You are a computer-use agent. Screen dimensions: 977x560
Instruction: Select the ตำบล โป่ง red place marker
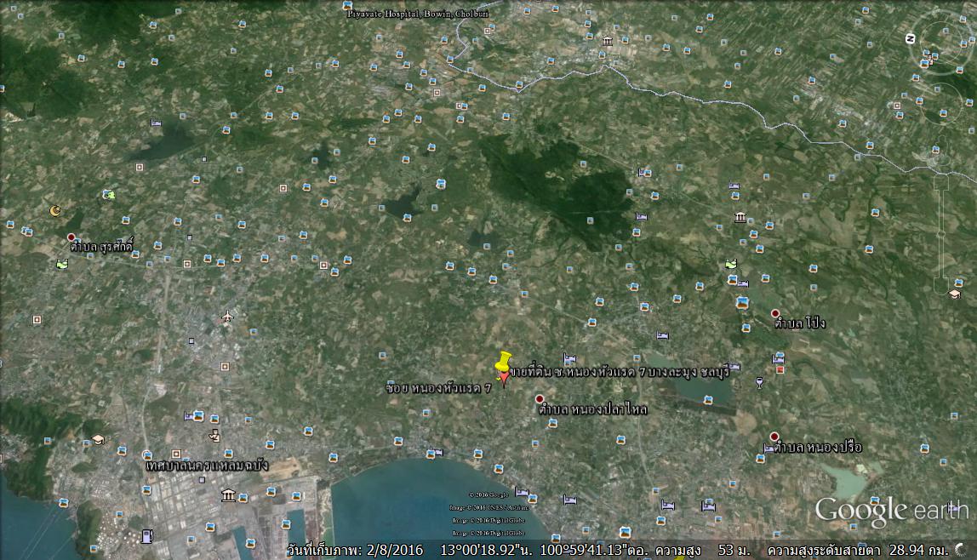tap(774, 313)
